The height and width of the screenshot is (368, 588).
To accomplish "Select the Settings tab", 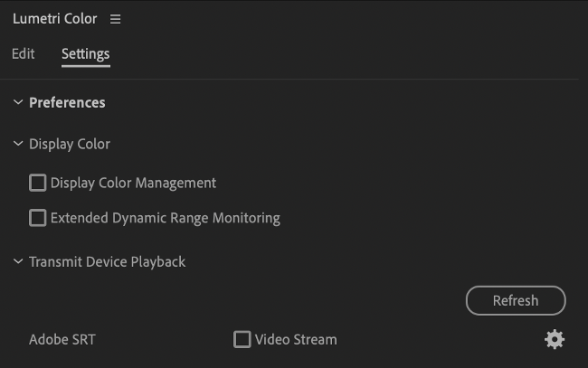I will (86, 55).
